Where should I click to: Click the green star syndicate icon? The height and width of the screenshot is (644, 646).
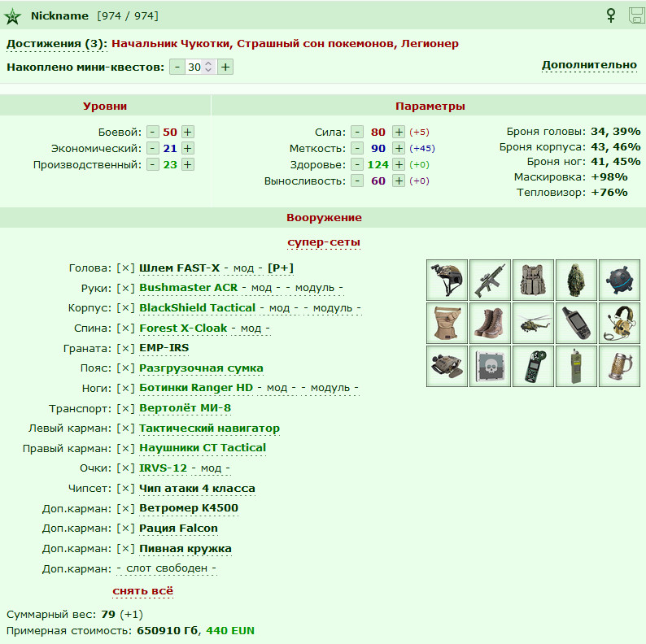pos(12,16)
